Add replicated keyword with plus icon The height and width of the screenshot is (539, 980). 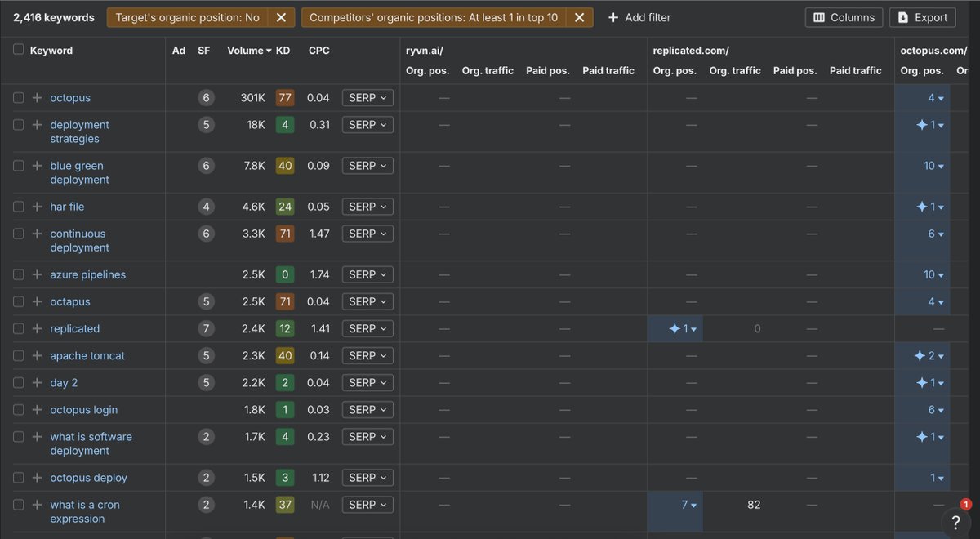pyautogui.click(x=37, y=328)
